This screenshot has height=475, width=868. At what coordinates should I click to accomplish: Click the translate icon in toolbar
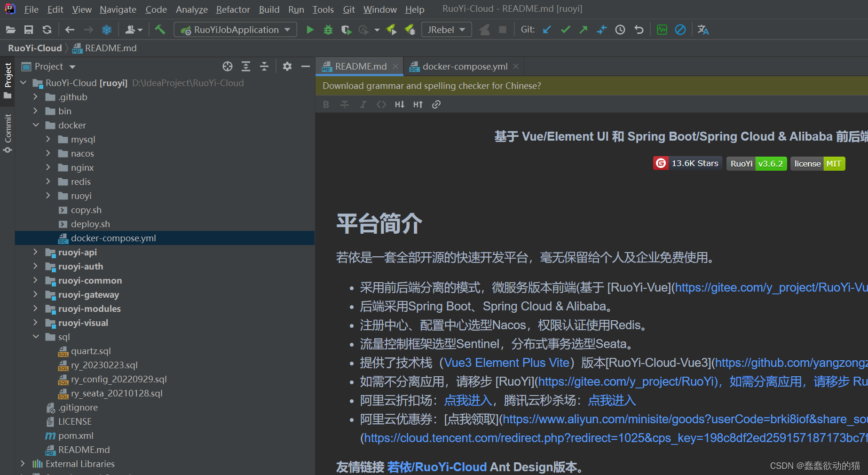(x=703, y=30)
